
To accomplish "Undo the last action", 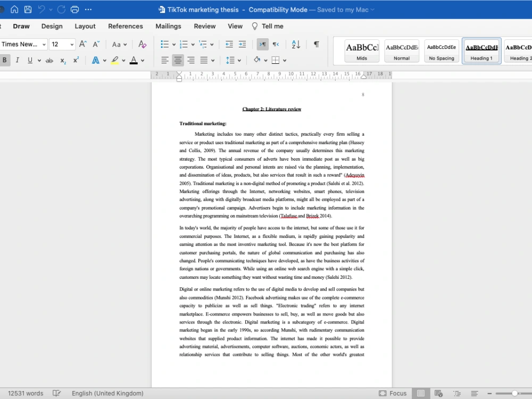I will 41,10.
